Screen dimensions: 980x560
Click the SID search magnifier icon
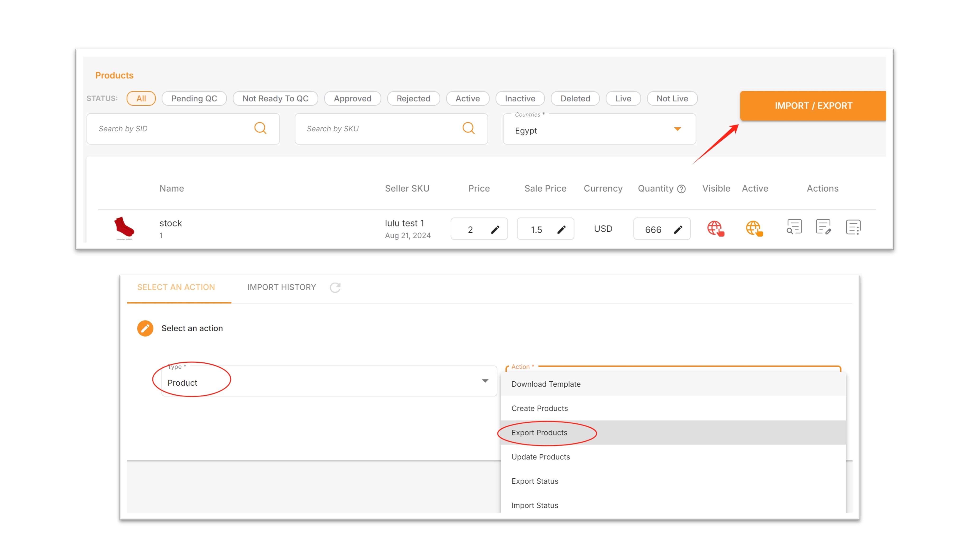[260, 128]
